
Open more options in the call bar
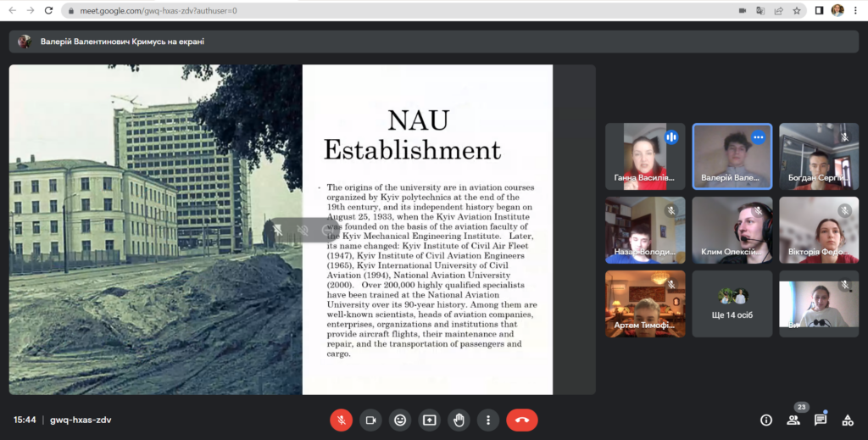point(487,420)
